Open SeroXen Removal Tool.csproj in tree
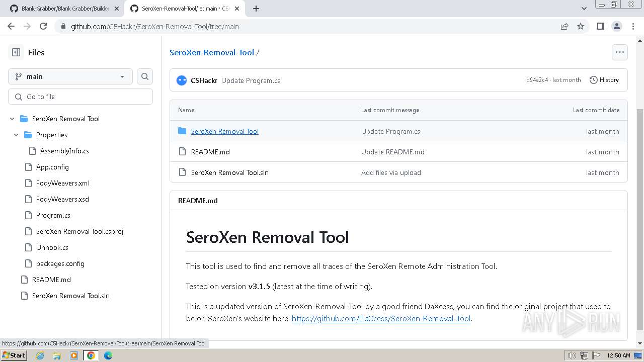The image size is (644, 362). [x=79, y=231]
